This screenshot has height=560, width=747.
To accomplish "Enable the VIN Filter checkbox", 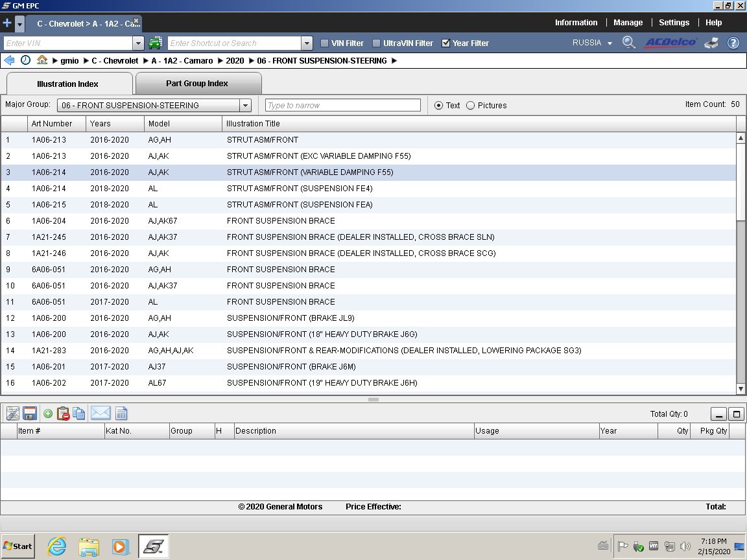I will pyautogui.click(x=325, y=43).
